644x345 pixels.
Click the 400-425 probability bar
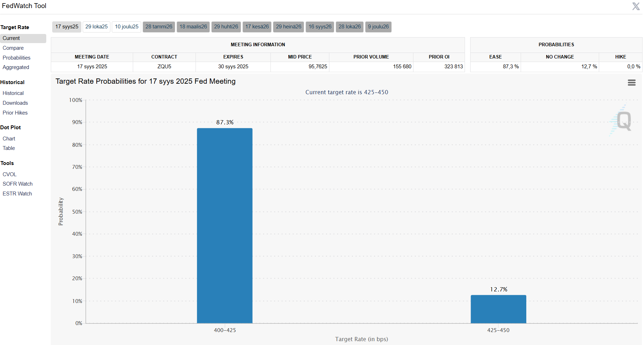(225, 226)
